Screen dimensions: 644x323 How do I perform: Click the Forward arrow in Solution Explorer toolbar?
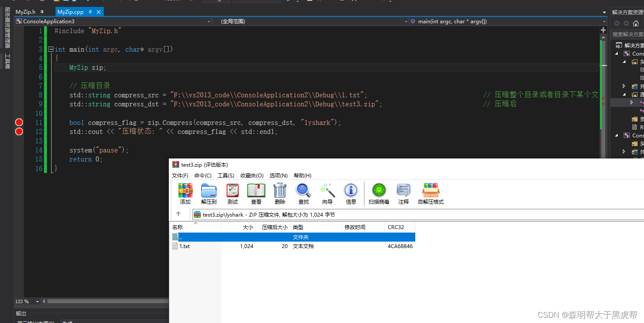coord(626,23)
